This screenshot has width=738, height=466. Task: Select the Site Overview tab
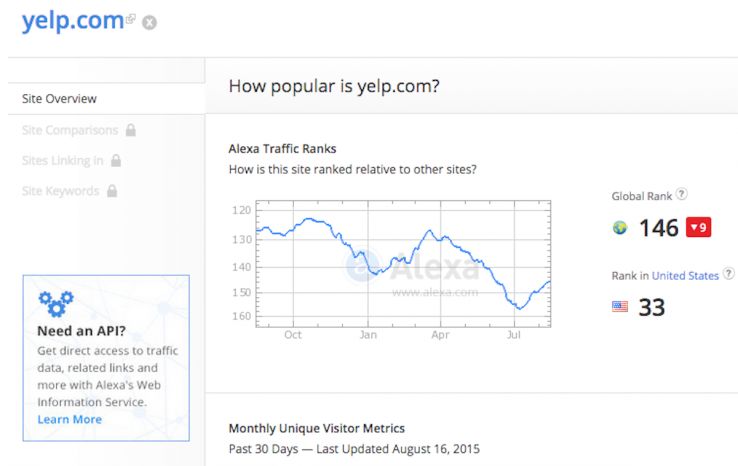(x=59, y=99)
